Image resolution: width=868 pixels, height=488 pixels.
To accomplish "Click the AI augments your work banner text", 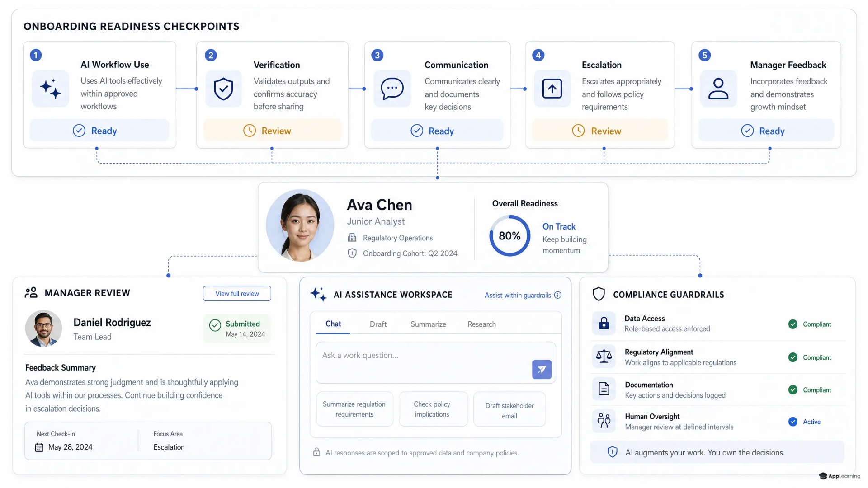I will click(705, 452).
